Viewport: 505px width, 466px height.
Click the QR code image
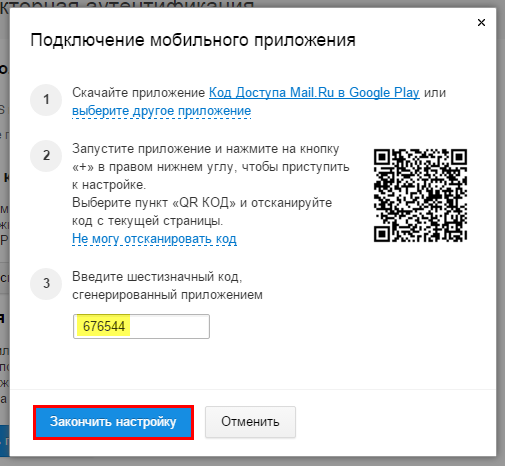[x=420, y=195]
